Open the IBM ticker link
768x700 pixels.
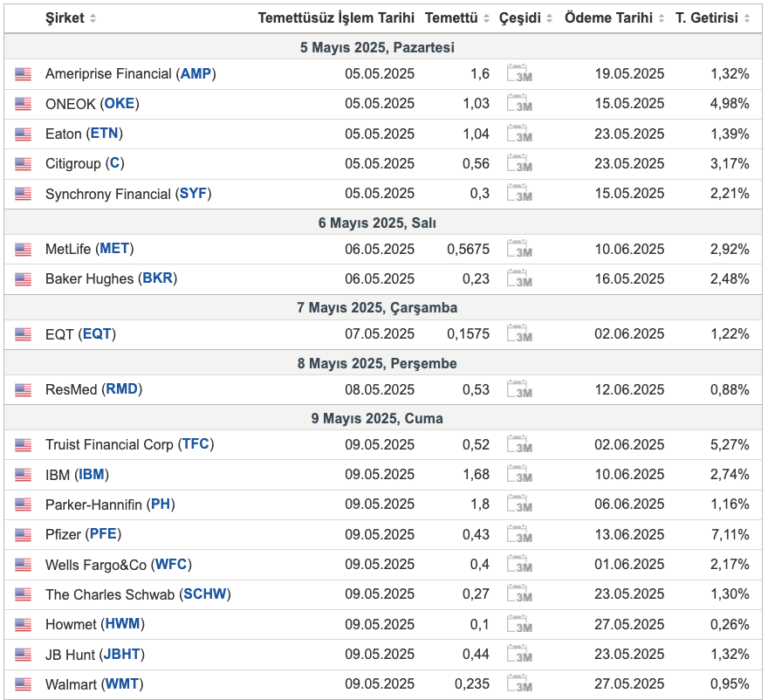point(92,474)
